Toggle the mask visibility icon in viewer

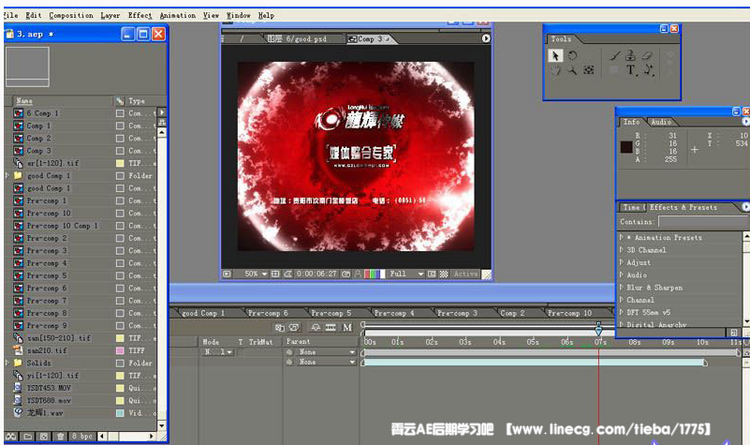coord(287,274)
